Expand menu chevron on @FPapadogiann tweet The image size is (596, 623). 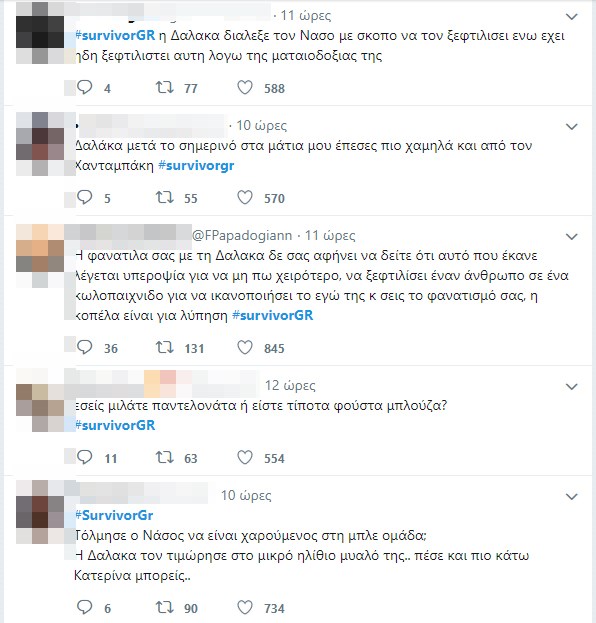(571, 237)
